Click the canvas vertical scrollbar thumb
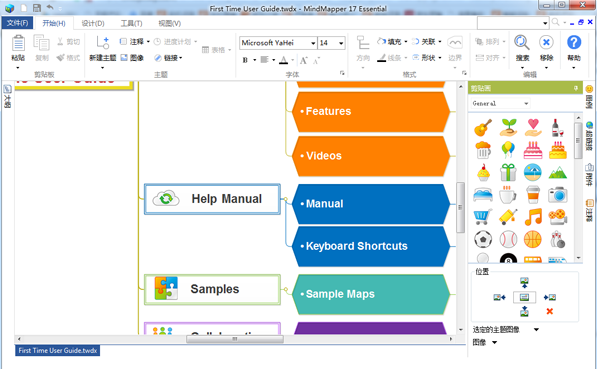Image resolution: width=597 pixels, height=369 pixels. pyautogui.click(x=460, y=207)
